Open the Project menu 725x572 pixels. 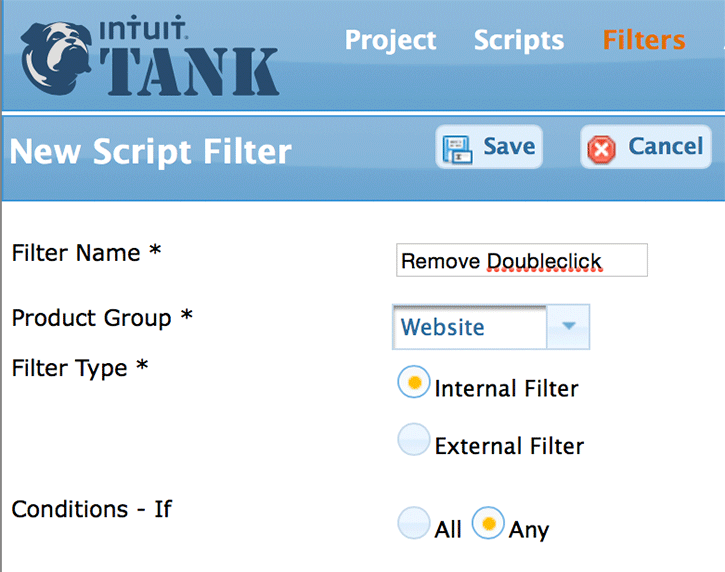390,40
